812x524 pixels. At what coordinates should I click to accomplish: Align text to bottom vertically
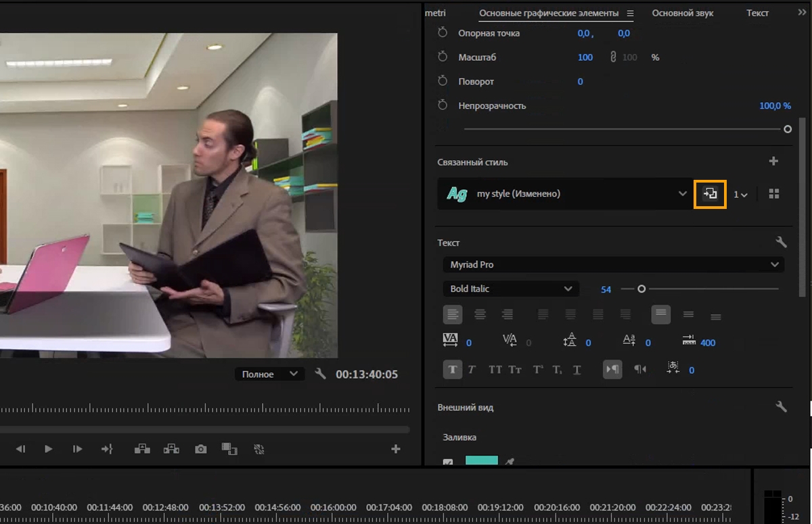tap(715, 316)
